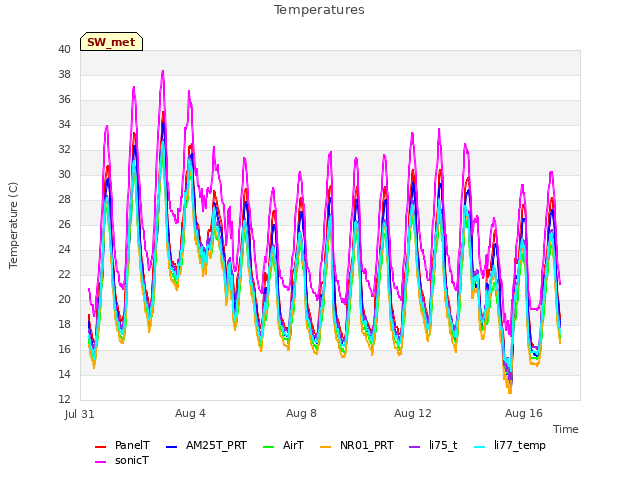Select the li75_t legend label
The image size is (640, 480).
[x=443, y=445]
